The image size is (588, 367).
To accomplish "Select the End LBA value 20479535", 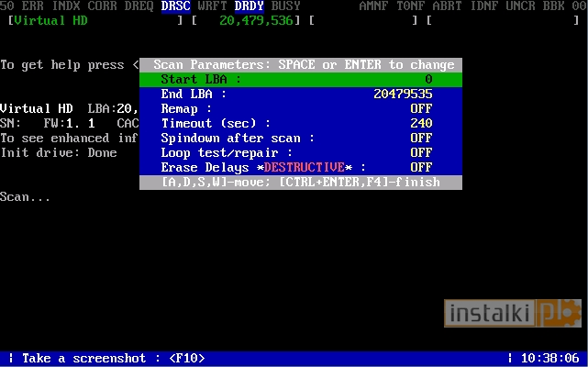I will [x=403, y=94].
